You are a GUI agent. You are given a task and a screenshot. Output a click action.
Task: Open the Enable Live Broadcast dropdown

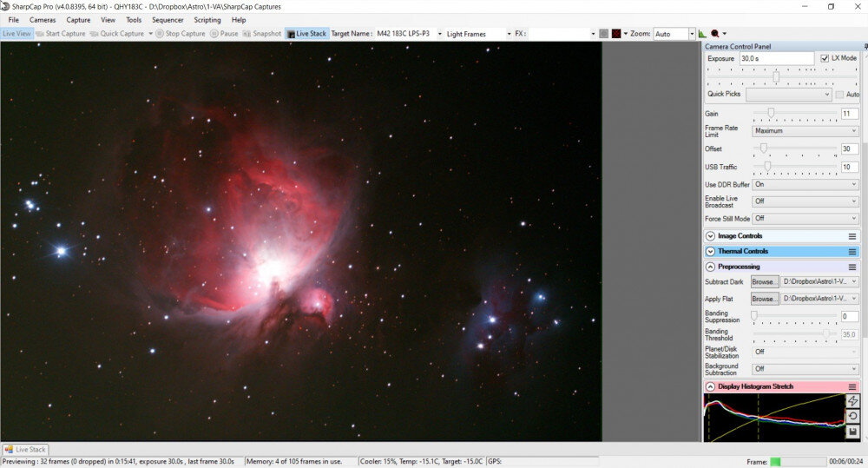click(x=805, y=201)
